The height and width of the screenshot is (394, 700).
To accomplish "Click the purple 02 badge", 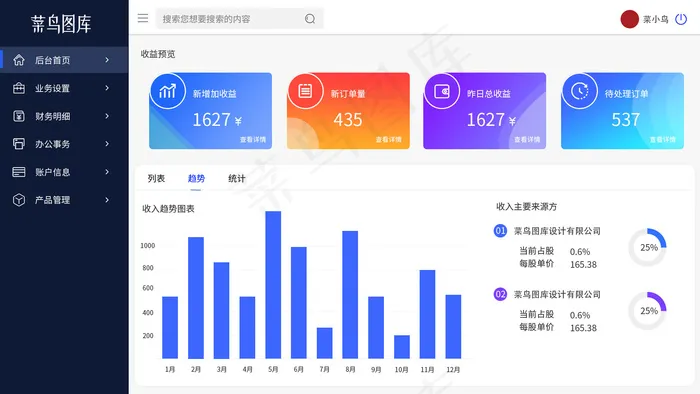I will click(x=500, y=294).
